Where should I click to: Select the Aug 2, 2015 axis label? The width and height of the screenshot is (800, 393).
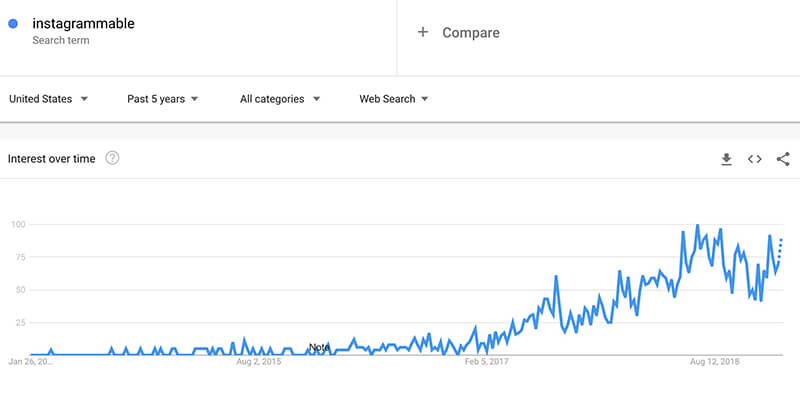point(259,362)
